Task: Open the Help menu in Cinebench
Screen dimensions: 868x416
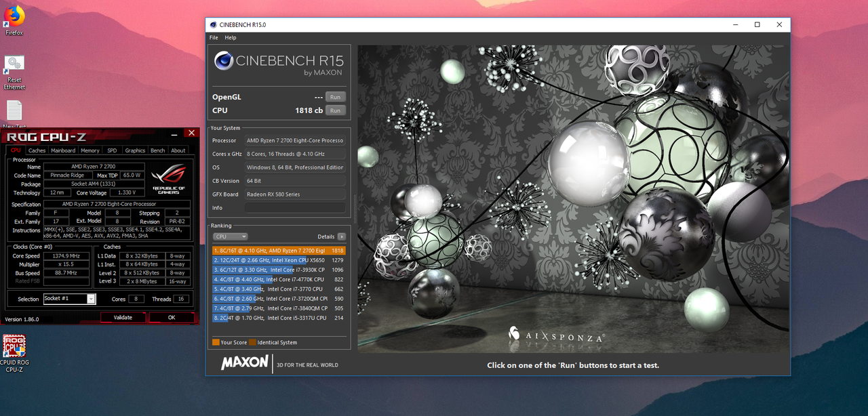Action: (x=231, y=37)
